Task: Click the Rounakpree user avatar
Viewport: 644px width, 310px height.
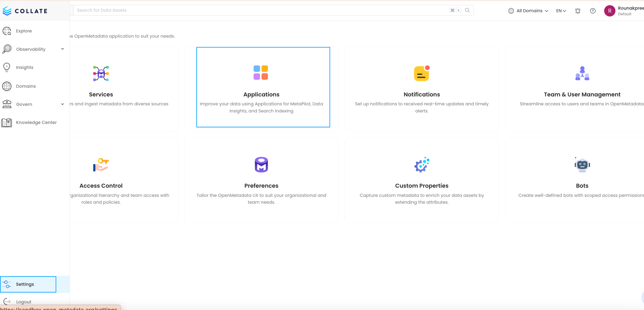Action: [609, 11]
